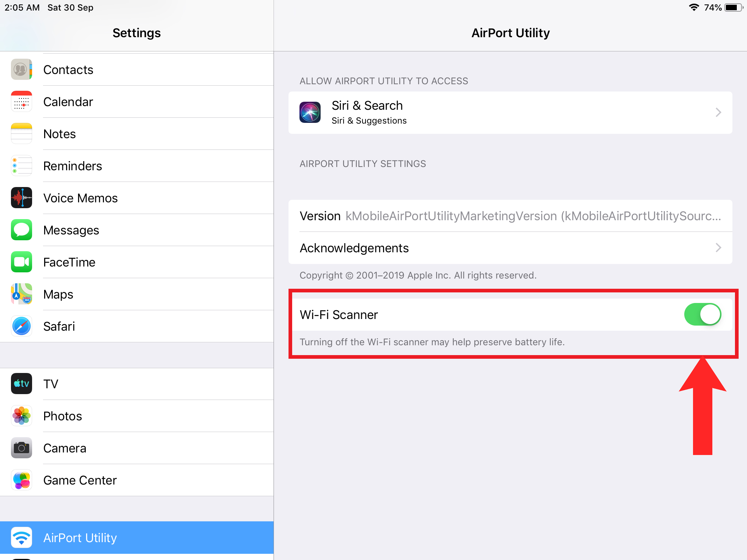
Task: Select the FaceTime camera icon
Action: 22,262
